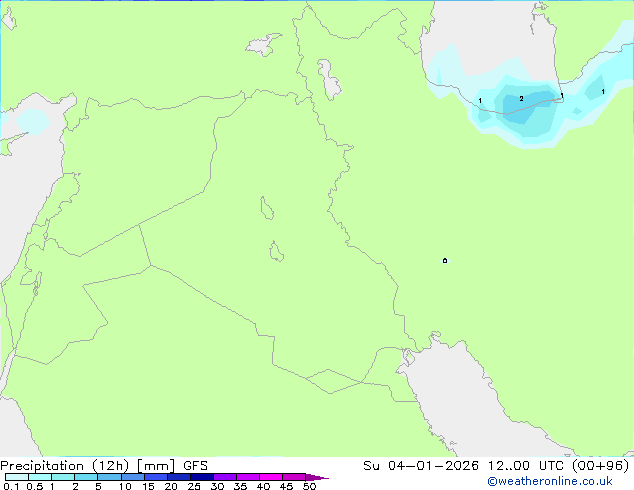Click the "GFS" model label

(195, 466)
